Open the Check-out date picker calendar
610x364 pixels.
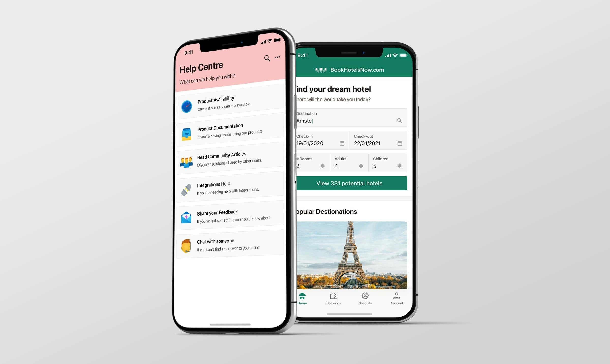click(x=400, y=143)
